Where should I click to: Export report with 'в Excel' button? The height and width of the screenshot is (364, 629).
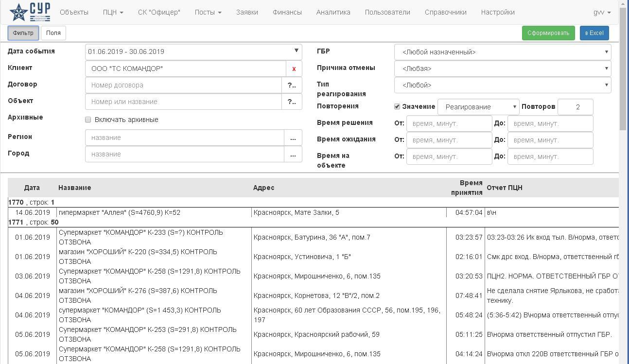click(x=594, y=33)
